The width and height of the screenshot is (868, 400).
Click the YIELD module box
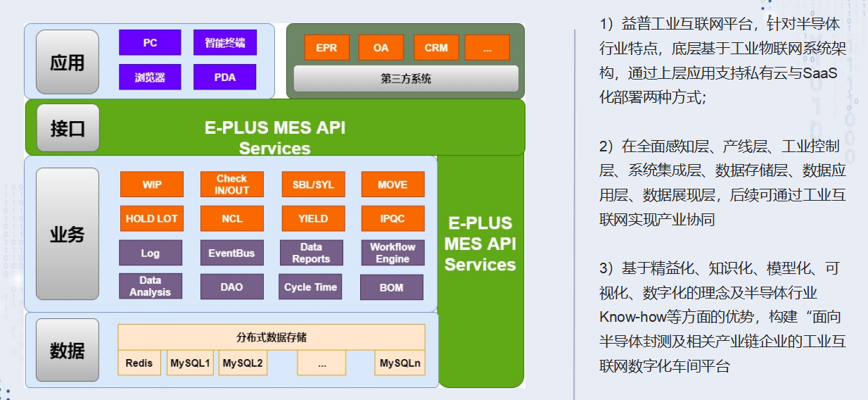(x=313, y=218)
